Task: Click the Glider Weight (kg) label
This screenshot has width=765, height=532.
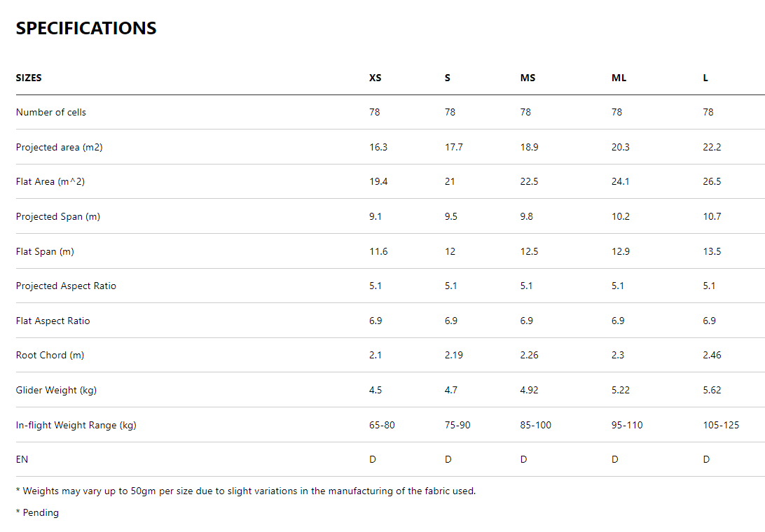Action: 56,390
